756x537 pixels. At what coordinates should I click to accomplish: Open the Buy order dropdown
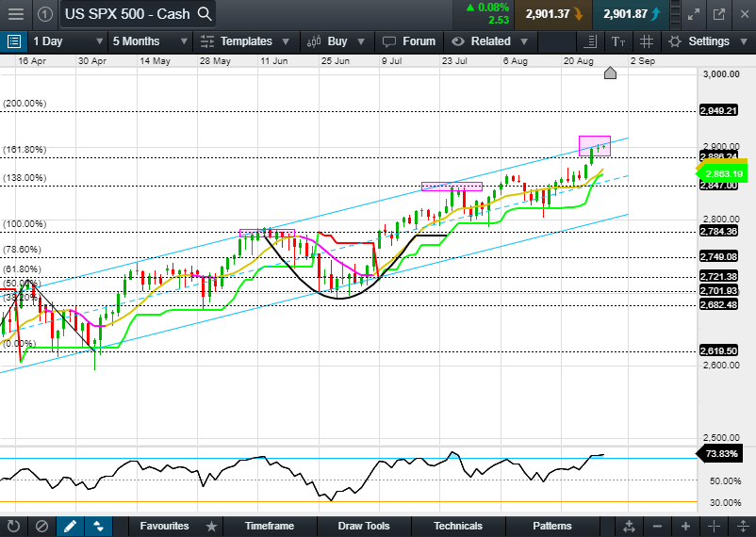[337, 41]
